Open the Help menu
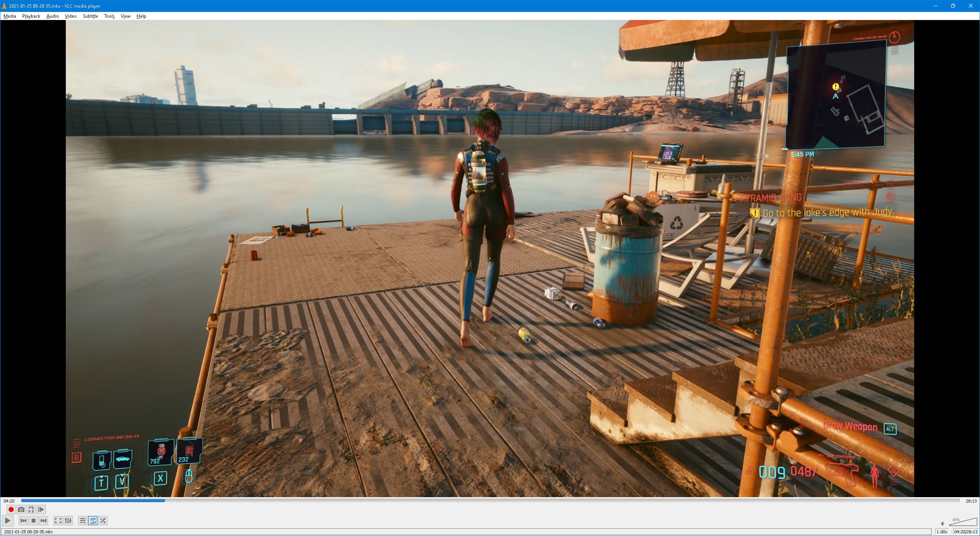 (141, 16)
